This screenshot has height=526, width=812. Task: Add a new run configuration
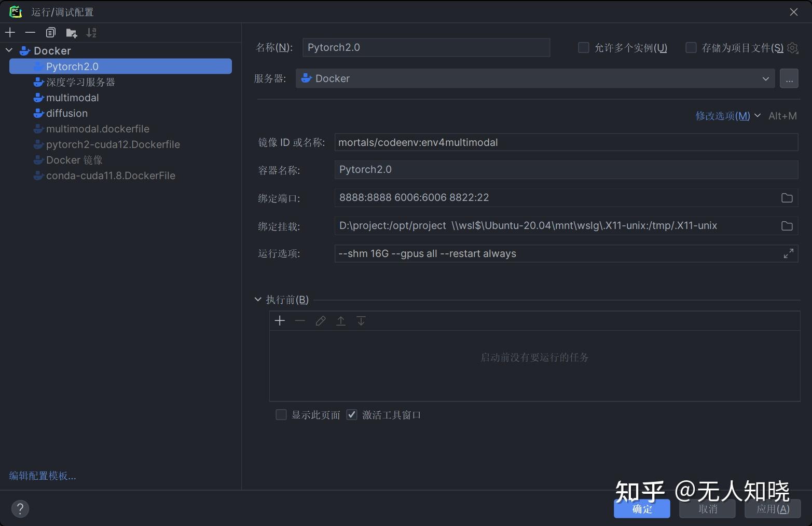(x=10, y=32)
